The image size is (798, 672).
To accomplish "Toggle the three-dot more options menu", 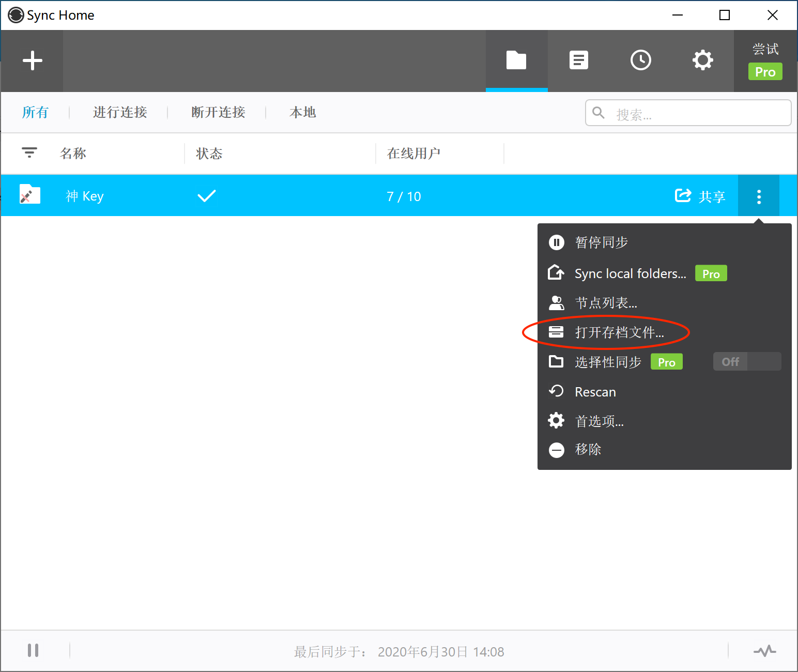I will coord(759,196).
